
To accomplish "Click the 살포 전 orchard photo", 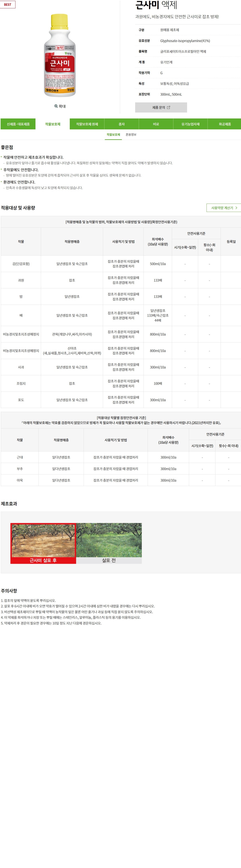I will click(x=109, y=543).
